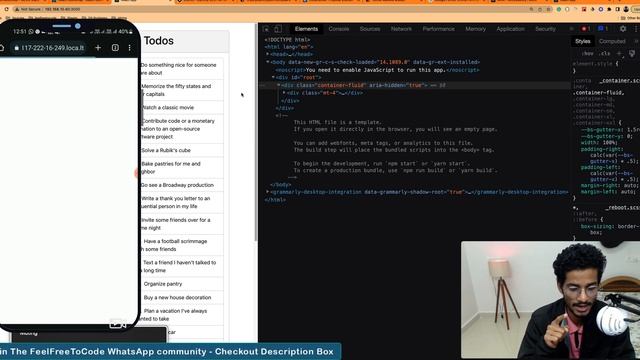Open DevTools settings gear
640x360 pixels.
pos(623,29)
